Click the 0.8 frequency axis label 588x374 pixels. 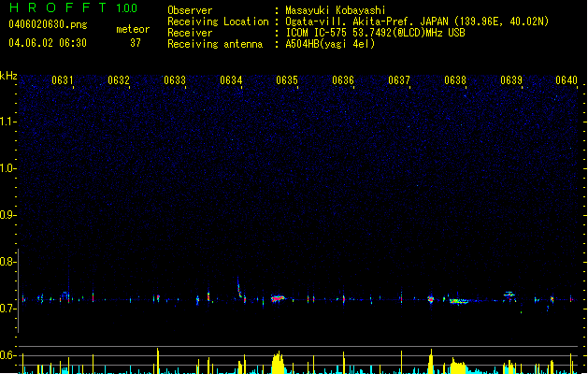[x=7, y=262]
